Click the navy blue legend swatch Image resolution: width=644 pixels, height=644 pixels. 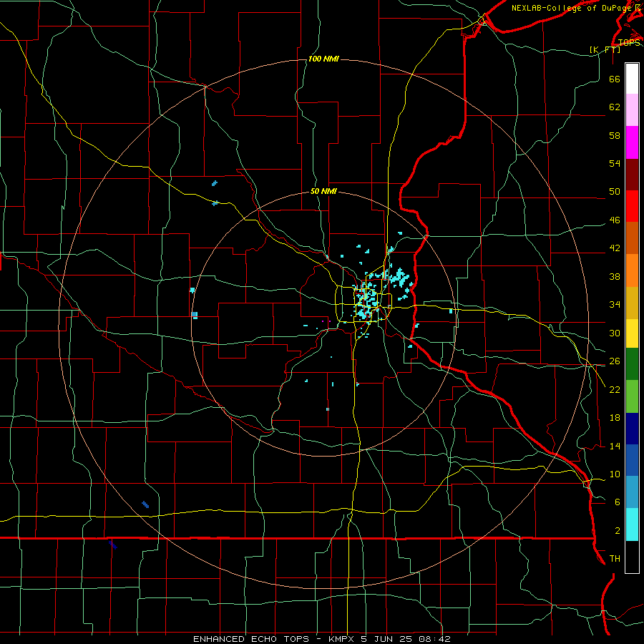click(x=632, y=429)
